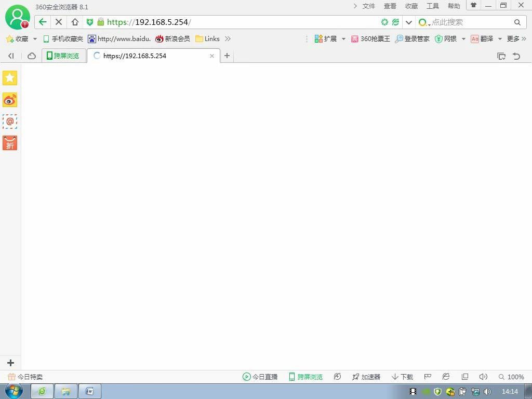Image resolution: width=532 pixels, height=399 pixels.
Task: Click the user account avatar icon
Action: pos(17,17)
